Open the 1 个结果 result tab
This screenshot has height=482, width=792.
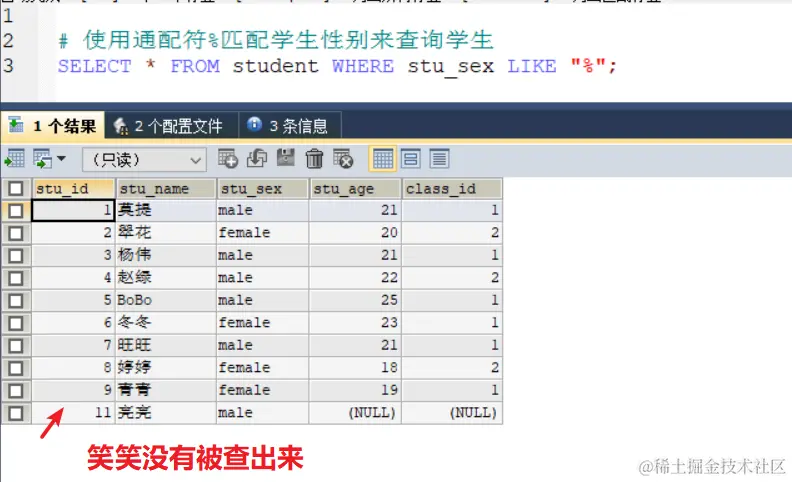pyautogui.click(x=53, y=126)
